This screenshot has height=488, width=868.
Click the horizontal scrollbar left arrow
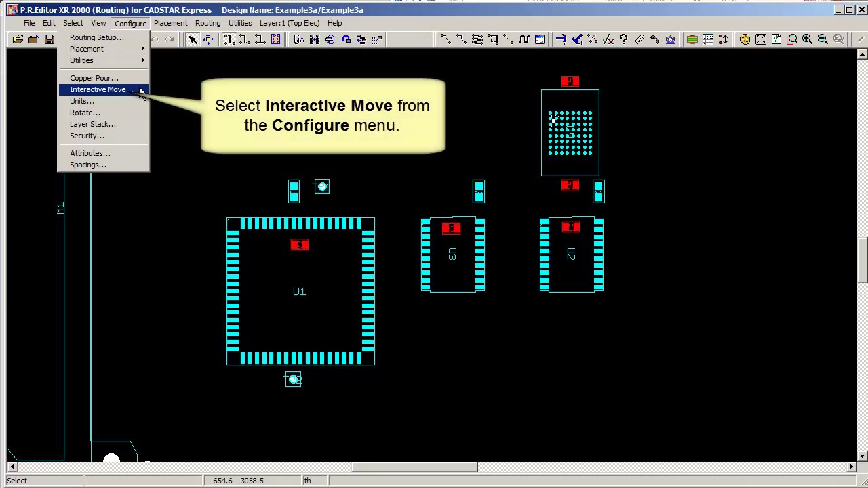(12, 466)
